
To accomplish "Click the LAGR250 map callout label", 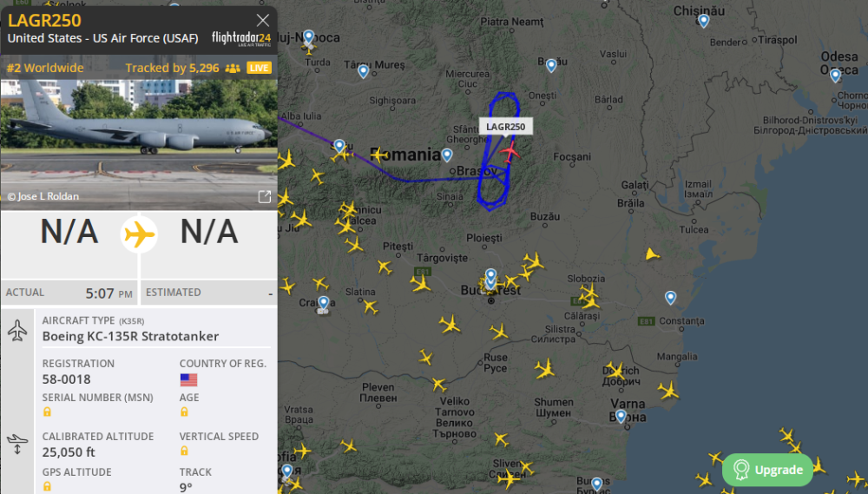I will tap(505, 127).
